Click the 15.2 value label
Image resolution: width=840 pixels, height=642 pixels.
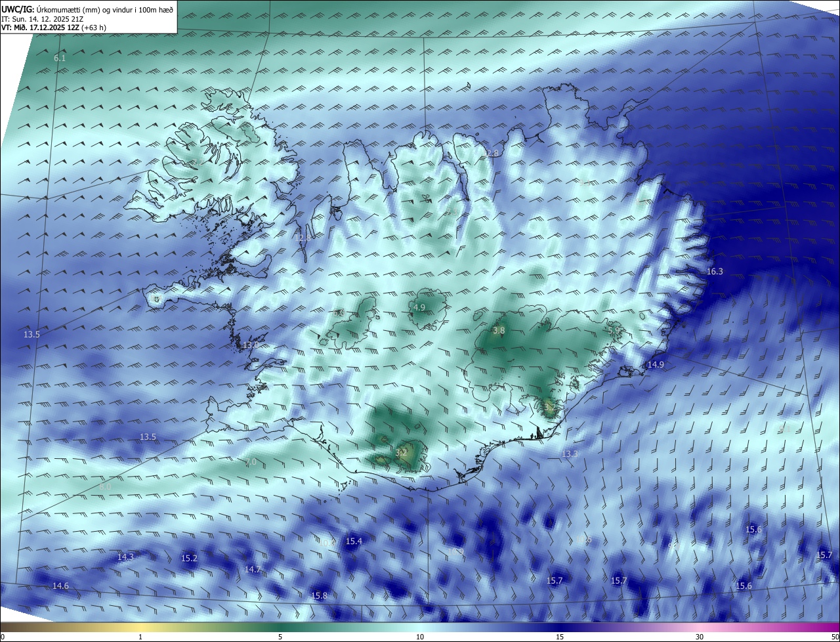point(189,559)
